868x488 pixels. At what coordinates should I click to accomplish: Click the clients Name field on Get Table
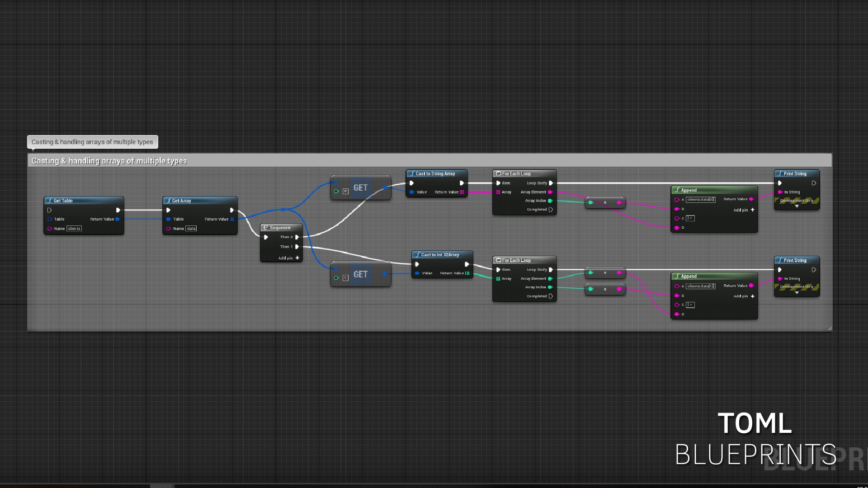74,229
